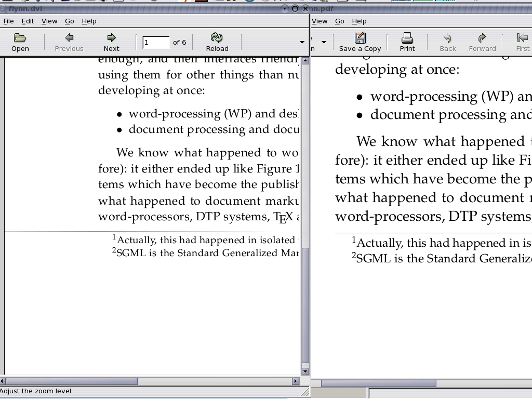Image resolution: width=532 pixels, height=399 pixels.
Task: Open Help menu in PDF viewer
Action: (359, 21)
